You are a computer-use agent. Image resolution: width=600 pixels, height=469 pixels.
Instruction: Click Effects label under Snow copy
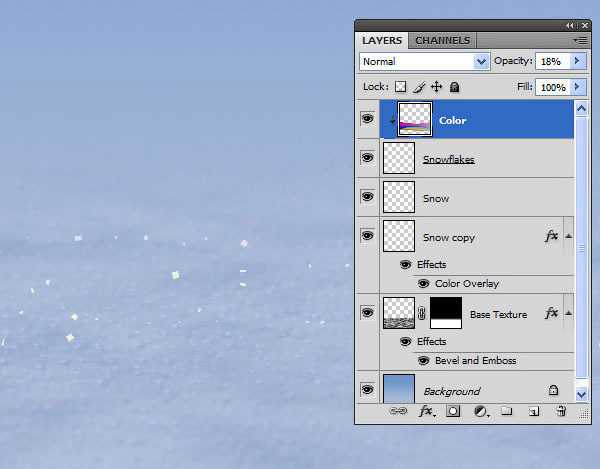point(432,264)
